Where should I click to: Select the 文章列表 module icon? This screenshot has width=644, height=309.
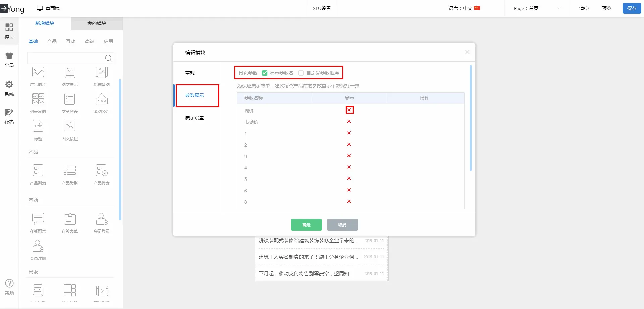[69, 99]
